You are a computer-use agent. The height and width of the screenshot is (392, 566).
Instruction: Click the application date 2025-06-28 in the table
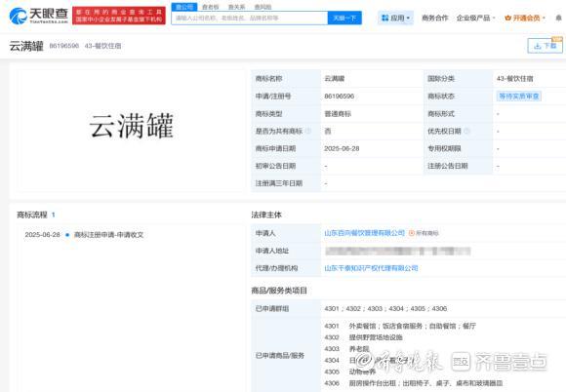coord(342,148)
